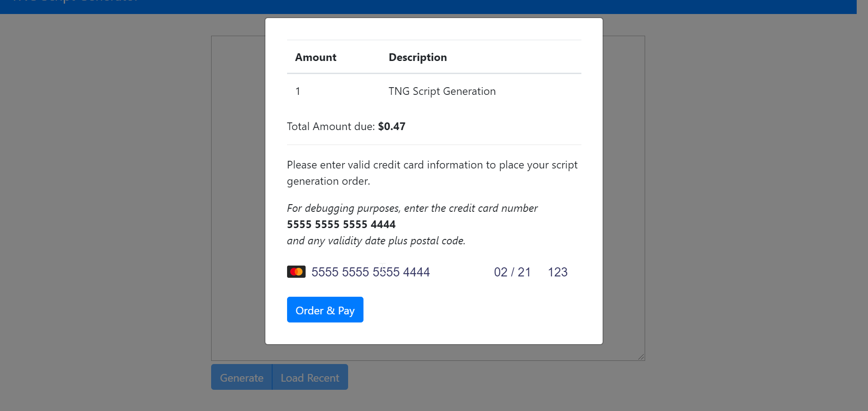Click the quantity value 1 in the order table
Viewport: 868px width, 411px height.
298,91
